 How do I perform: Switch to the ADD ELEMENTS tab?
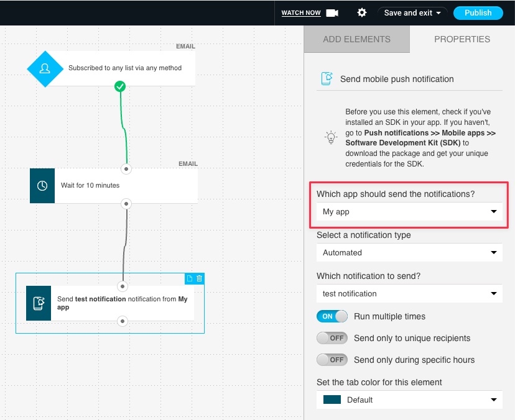(x=356, y=39)
